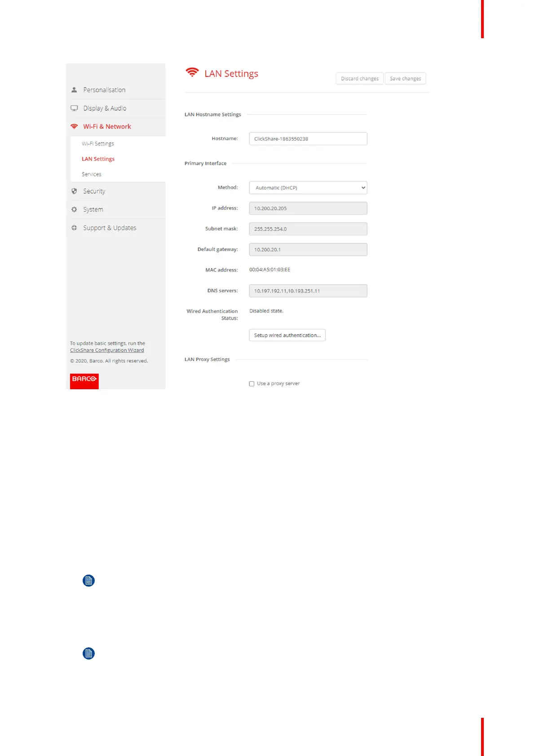Click Setup wired authentication button
535x756 pixels.
[287, 335]
